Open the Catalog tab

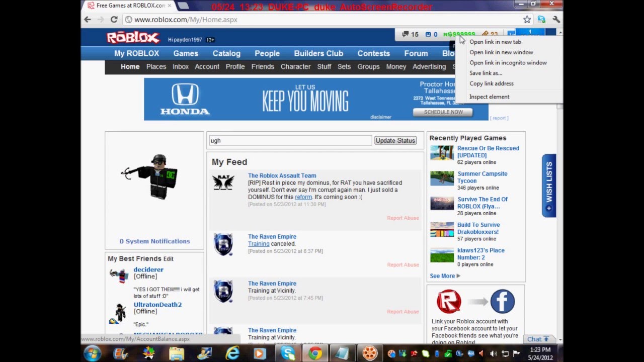226,53
